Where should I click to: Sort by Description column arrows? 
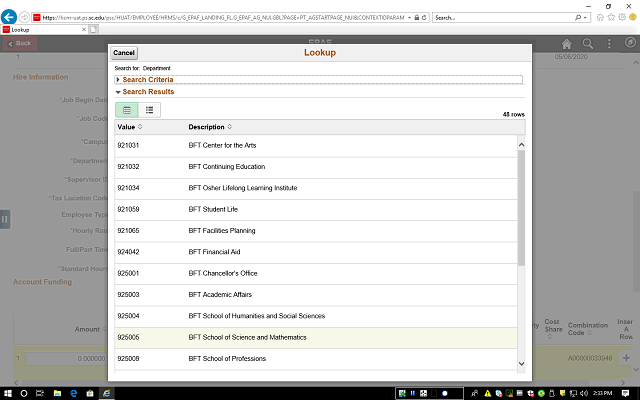230,127
